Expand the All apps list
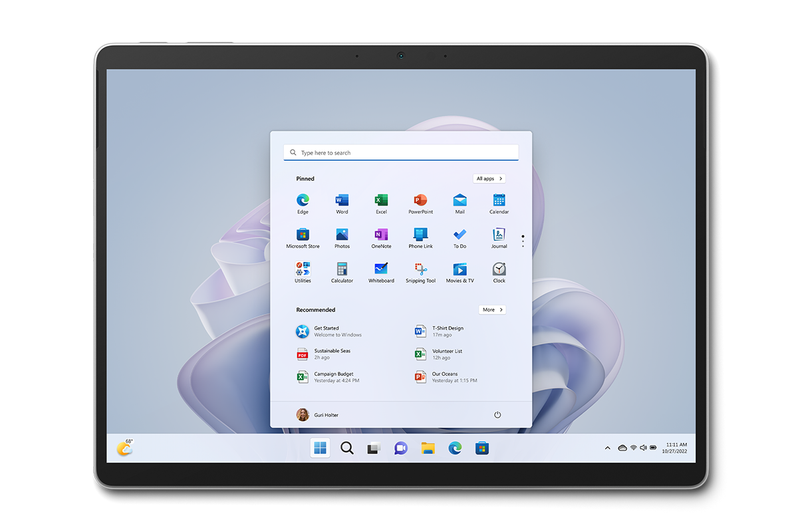This screenshot has width=798, height=532. coord(489,179)
